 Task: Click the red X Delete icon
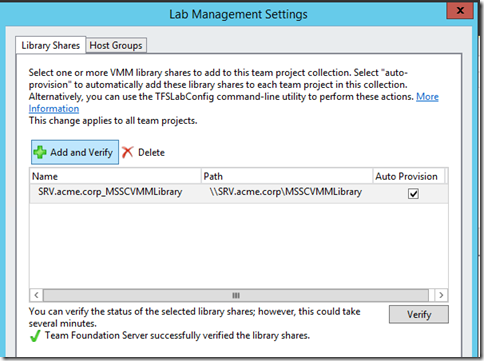(x=127, y=152)
